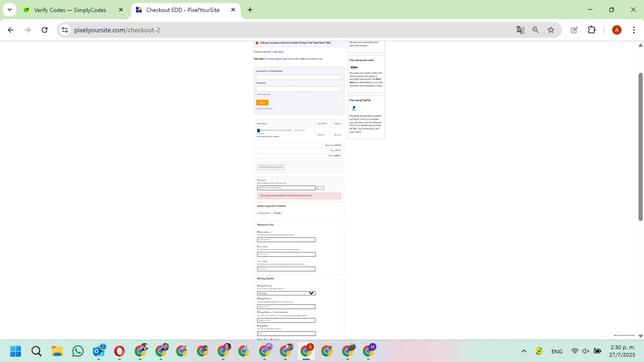This screenshot has width=644, height=362.
Task: Apply the discount code button
Action: click(320, 188)
